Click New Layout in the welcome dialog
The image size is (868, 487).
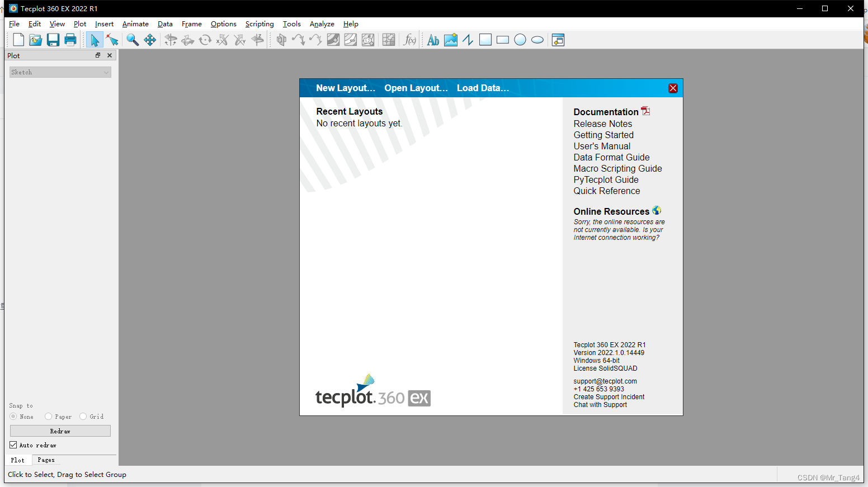(345, 88)
